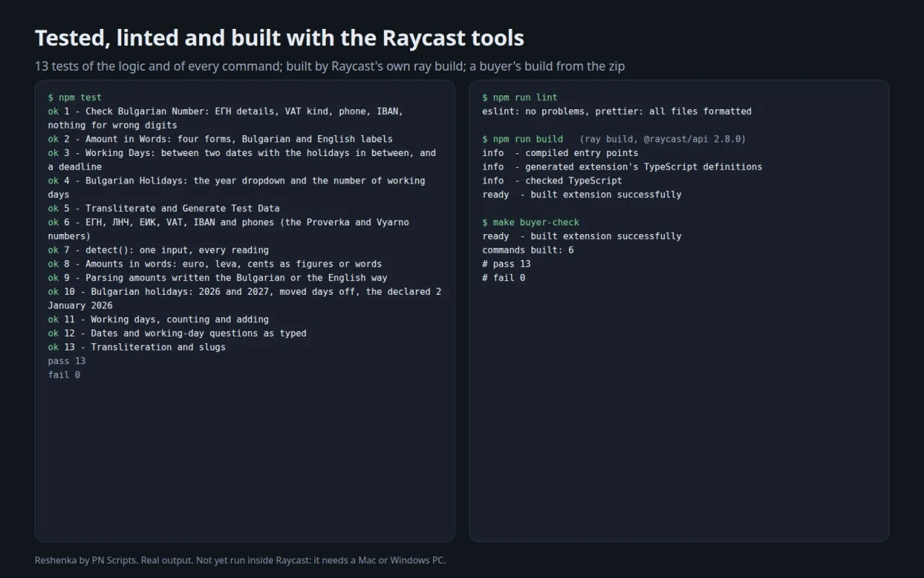Screen dimensions: 924x578
Task: Click the subtitle beginning '13 tests of the logic'
Action: (330, 66)
